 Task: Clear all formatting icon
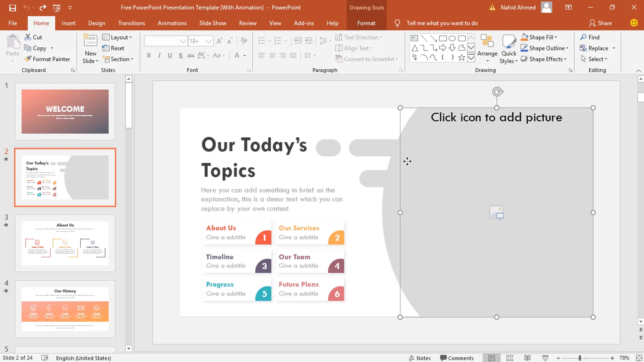244,41
